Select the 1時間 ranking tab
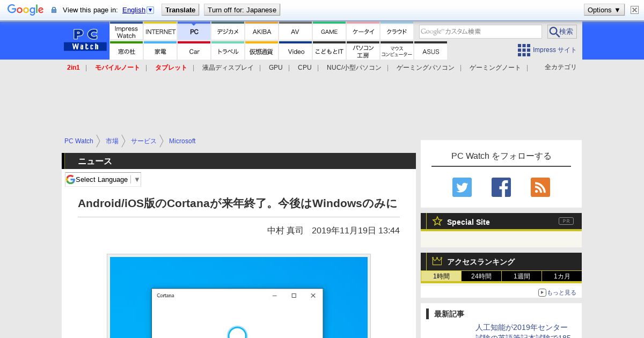 point(441,276)
